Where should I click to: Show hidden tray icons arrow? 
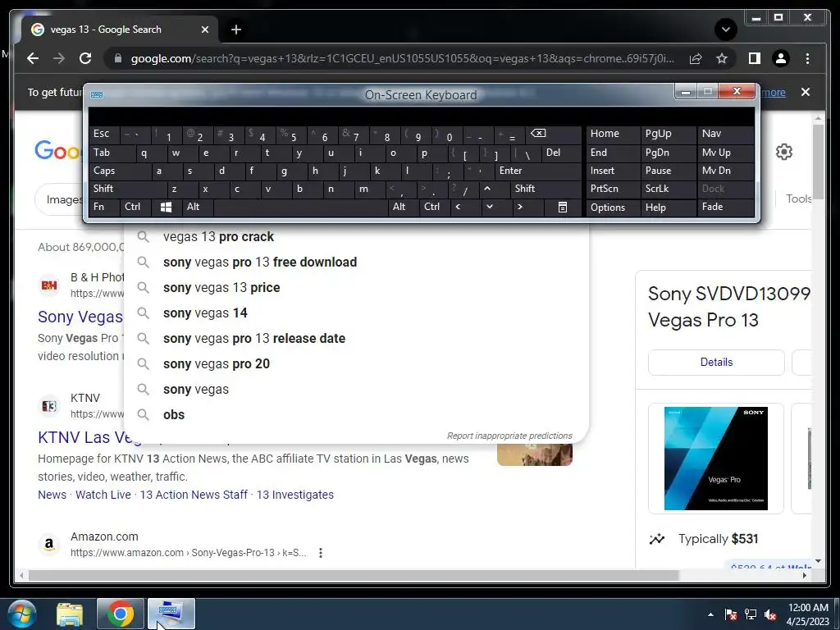(710, 614)
